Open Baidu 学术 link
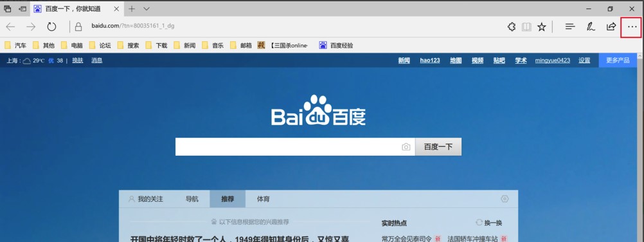 click(x=521, y=60)
